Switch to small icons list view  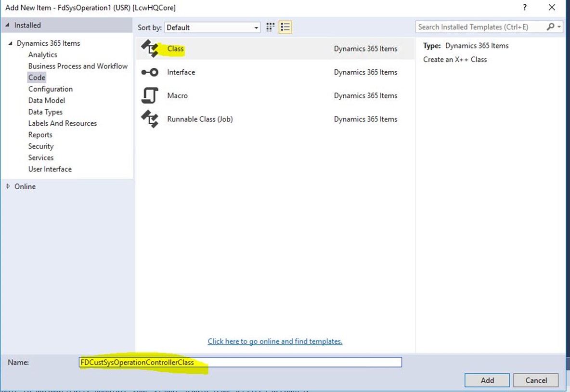pos(285,27)
